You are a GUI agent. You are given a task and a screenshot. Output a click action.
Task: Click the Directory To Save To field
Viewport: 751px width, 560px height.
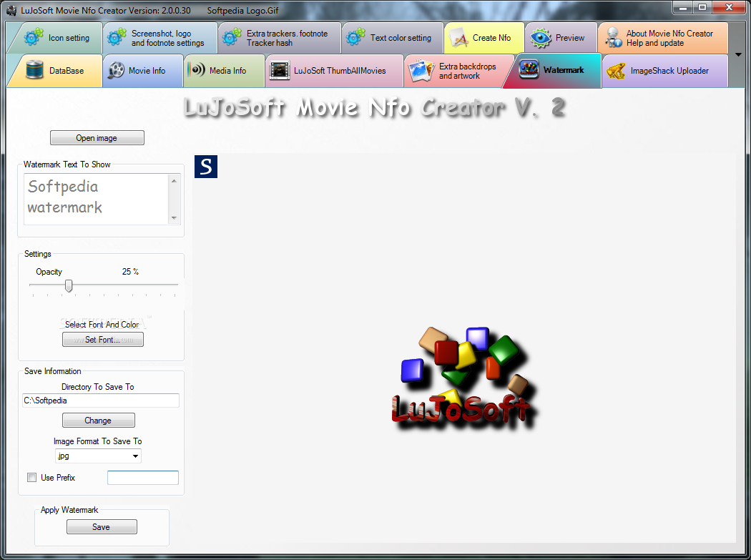pos(101,401)
